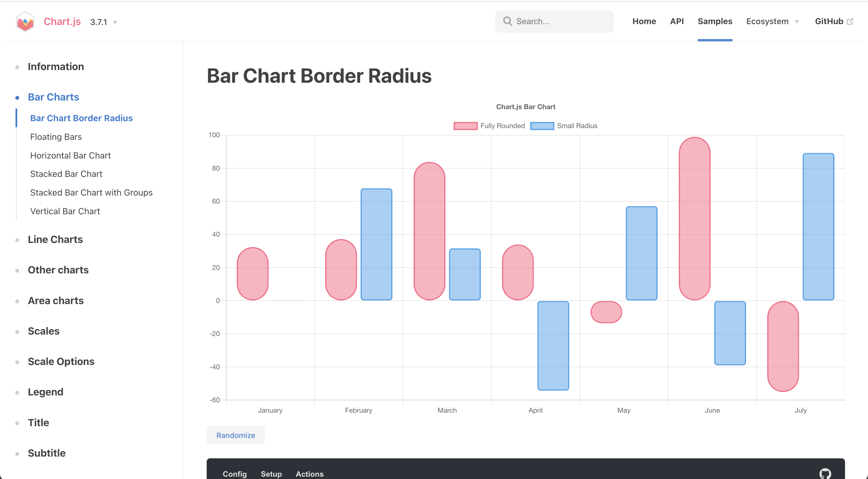Click the GitHub external link icon

850,22
